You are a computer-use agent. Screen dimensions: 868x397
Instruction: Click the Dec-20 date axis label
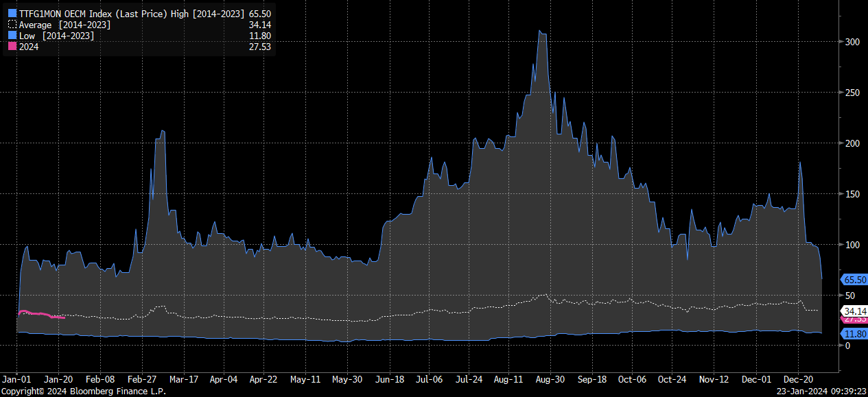(797, 378)
